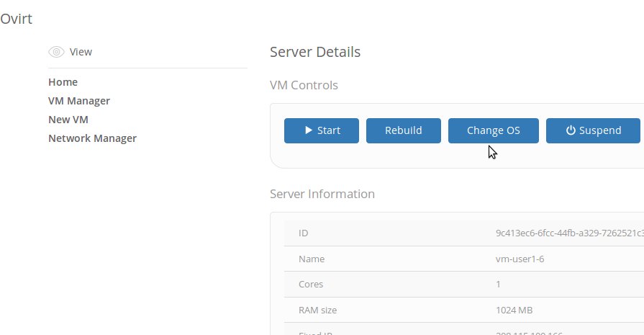Click the power icon on Suspend button
Viewport: 644px width, 335px height.
[x=571, y=130]
